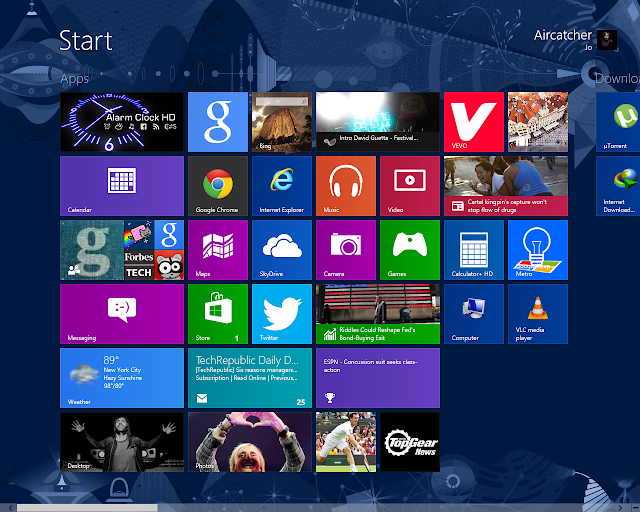640x512 pixels.
Task: Open the travel photo tile with red rooftops
Action: (538, 122)
